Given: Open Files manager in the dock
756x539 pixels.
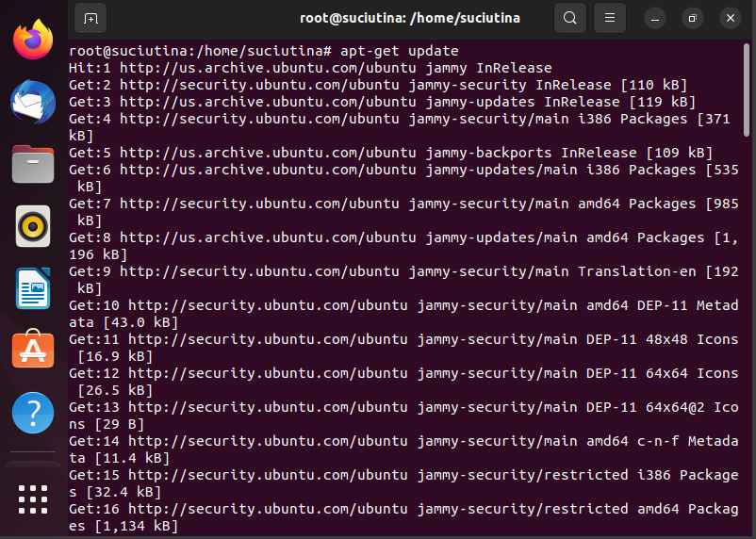Looking at the screenshot, I should point(33,164).
